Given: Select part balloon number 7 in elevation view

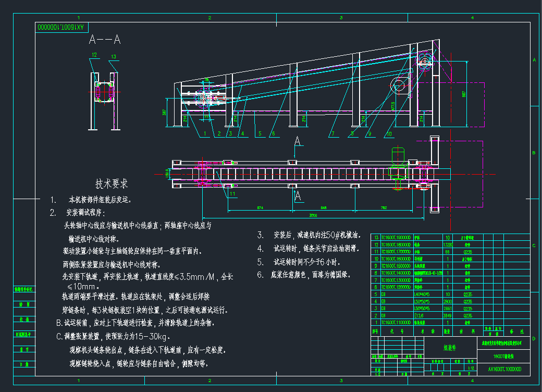Looking at the screenshot, I should 331,133.
